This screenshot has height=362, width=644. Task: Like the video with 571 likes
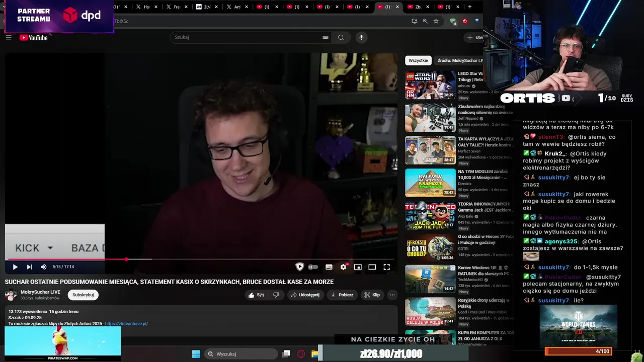tap(256, 295)
